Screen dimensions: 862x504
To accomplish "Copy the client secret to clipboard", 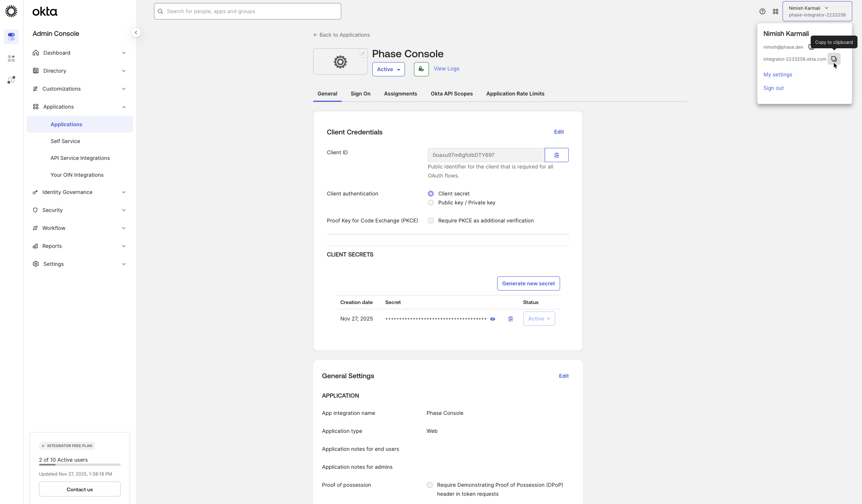I will 511,319.
